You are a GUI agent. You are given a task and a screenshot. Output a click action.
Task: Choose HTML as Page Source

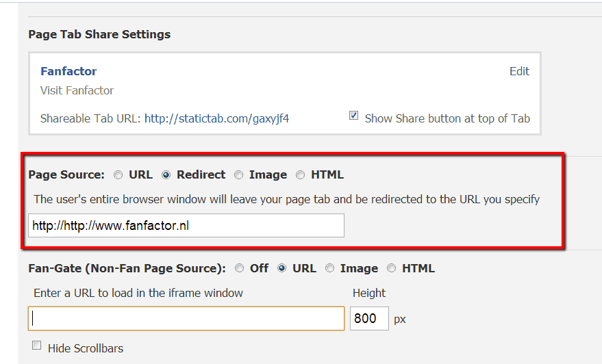300,175
